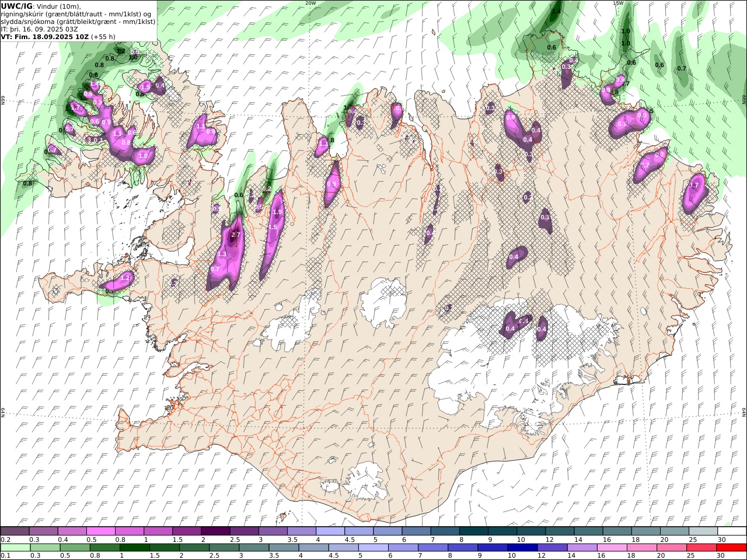Select lightest green bottom-row swatch 0.1–0.3
Image resolution: width=747 pixels, height=560 pixels.
click(15, 548)
